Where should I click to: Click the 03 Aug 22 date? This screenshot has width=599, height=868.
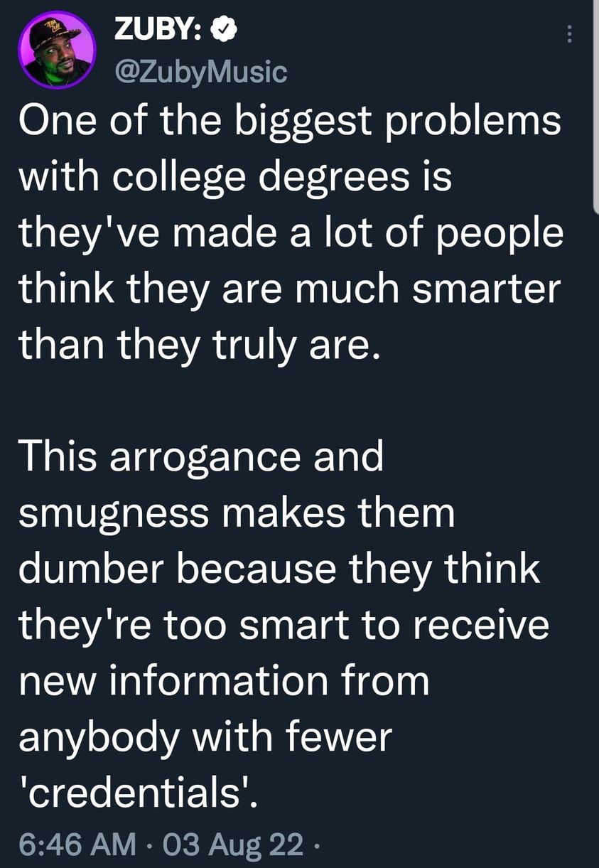(x=232, y=845)
